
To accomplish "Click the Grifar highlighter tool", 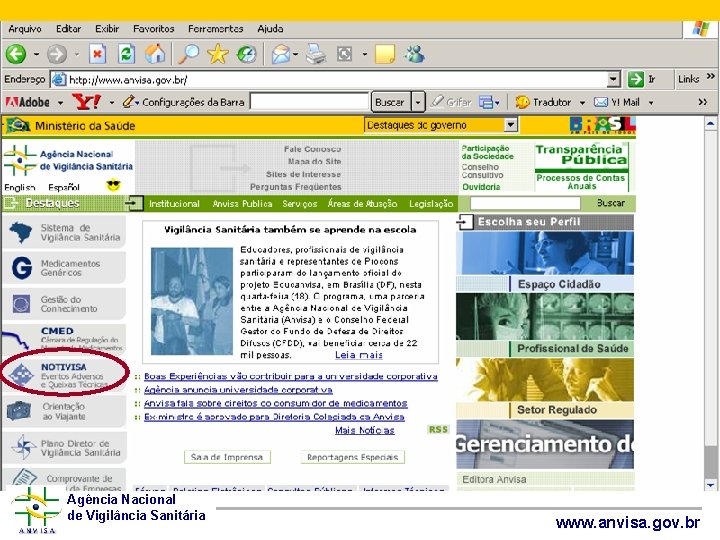I will coord(451,102).
